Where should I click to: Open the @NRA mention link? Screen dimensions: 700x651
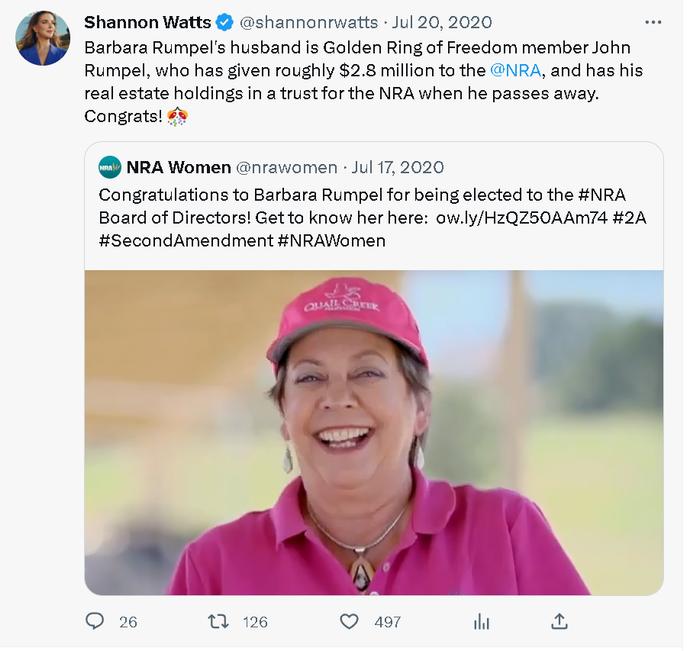tap(515, 71)
